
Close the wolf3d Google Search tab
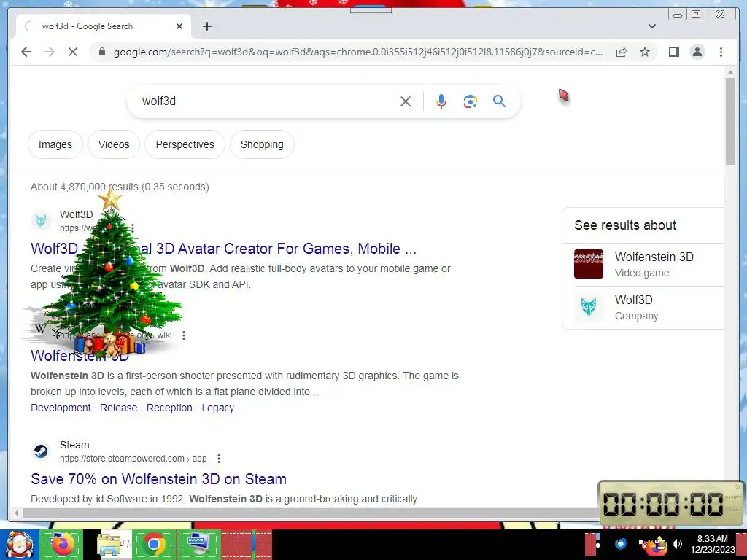pos(179,26)
